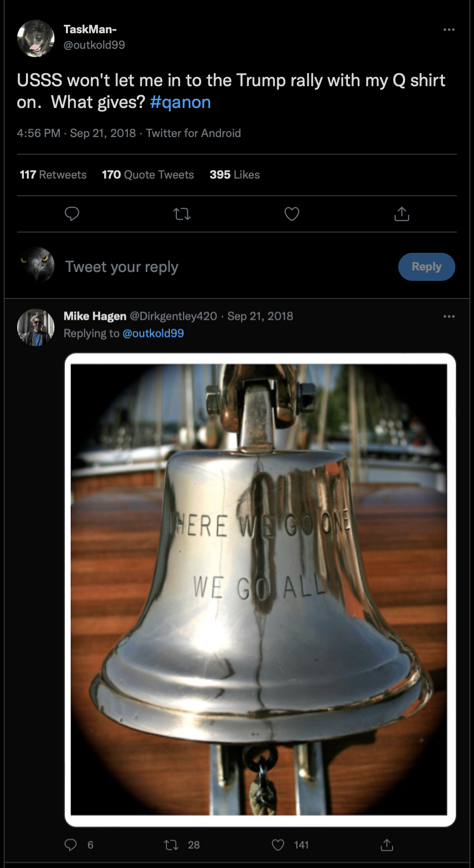Open reply thread on Mike Hagen's tweet
The image size is (474, 868).
[x=71, y=845]
